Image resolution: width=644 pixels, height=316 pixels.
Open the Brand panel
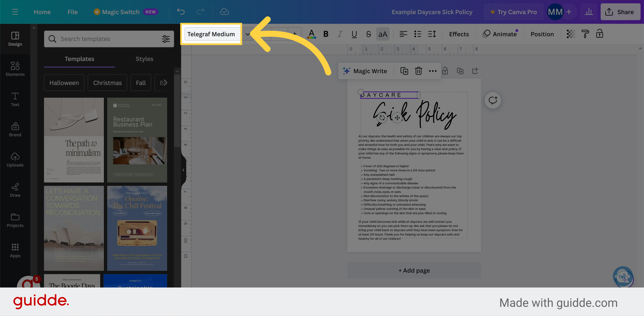(15, 130)
